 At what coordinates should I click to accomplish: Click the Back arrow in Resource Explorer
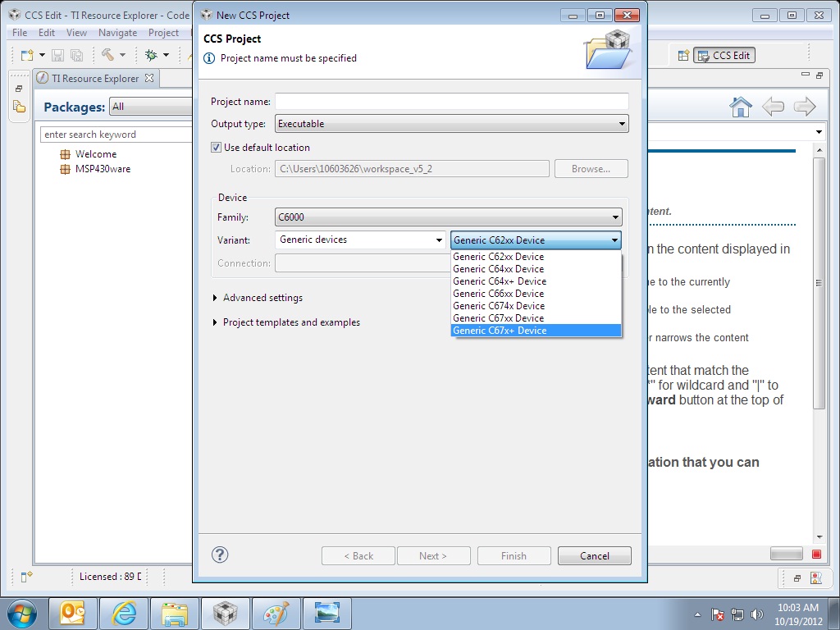(773, 107)
